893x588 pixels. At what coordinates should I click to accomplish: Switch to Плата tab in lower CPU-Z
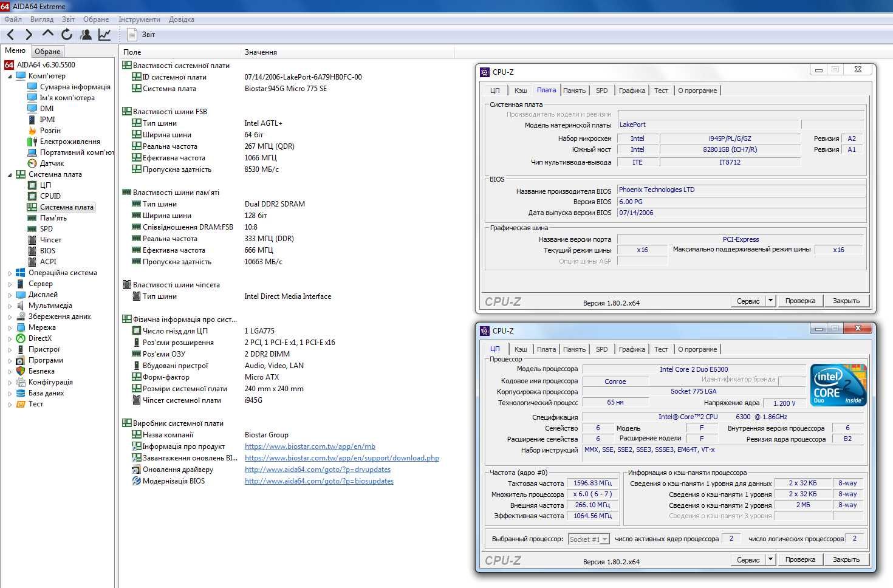pyautogui.click(x=546, y=349)
